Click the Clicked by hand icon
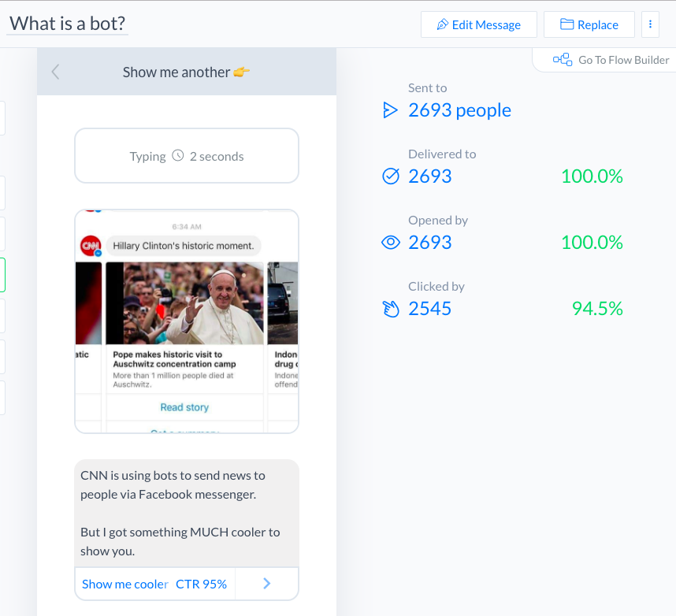This screenshot has width=676, height=616. click(x=390, y=309)
